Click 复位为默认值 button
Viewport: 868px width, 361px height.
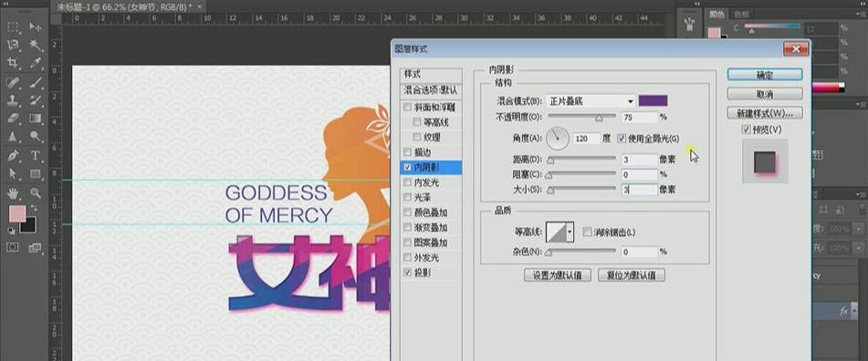pyautogui.click(x=631, y=275)
